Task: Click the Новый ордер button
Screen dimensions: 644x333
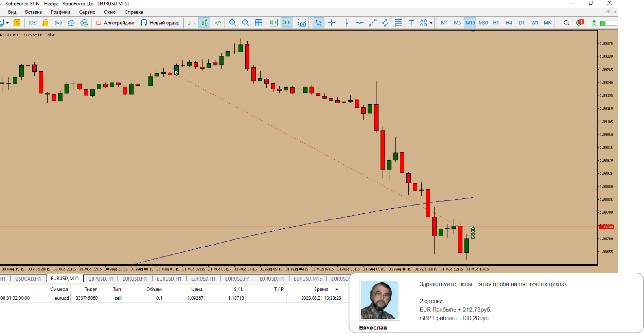Action: [160, 23]
